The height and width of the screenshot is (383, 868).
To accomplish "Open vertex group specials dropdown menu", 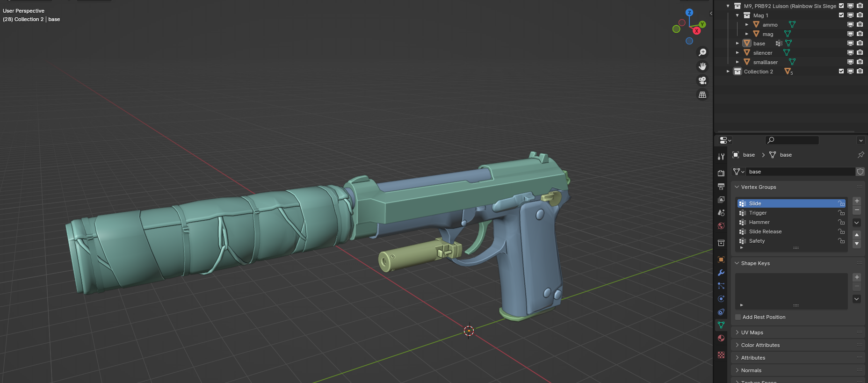I will point(857,223).
